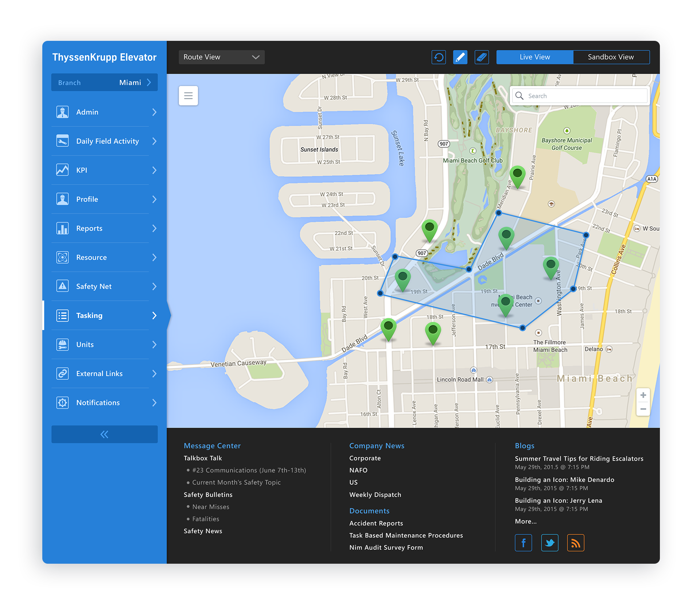The image size is (700, 606).
Task: Click the Profile person icon
Action: (62, 199)
